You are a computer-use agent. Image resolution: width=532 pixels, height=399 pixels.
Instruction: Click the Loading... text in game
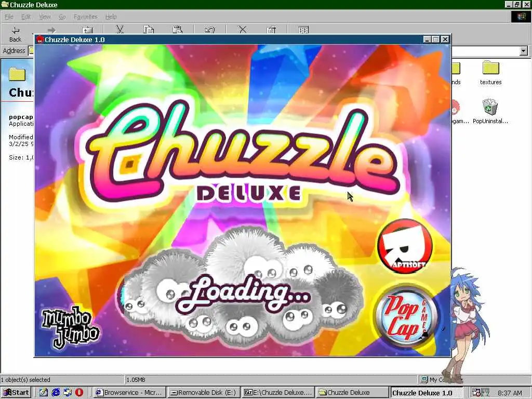243,293
